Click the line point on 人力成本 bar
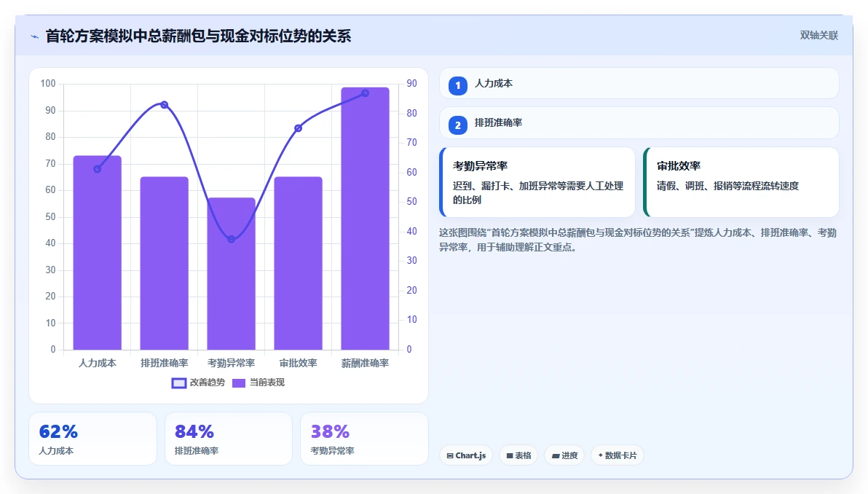 point(98,169)
